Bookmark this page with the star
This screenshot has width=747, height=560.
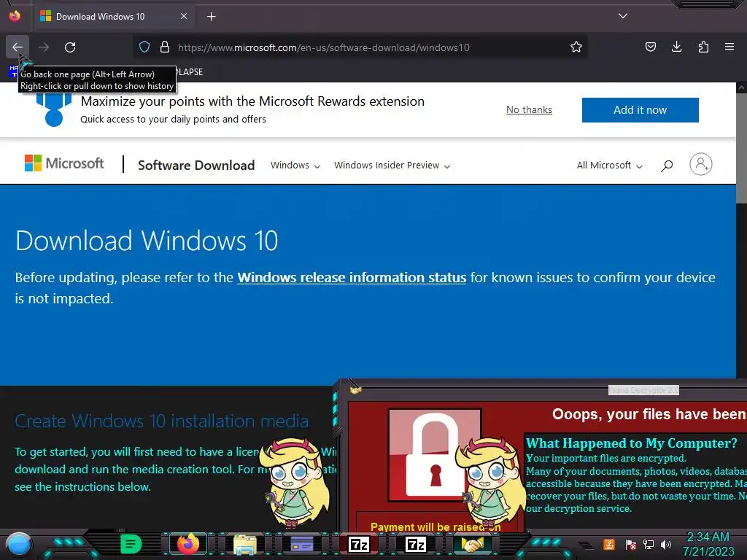pos(576,47)
